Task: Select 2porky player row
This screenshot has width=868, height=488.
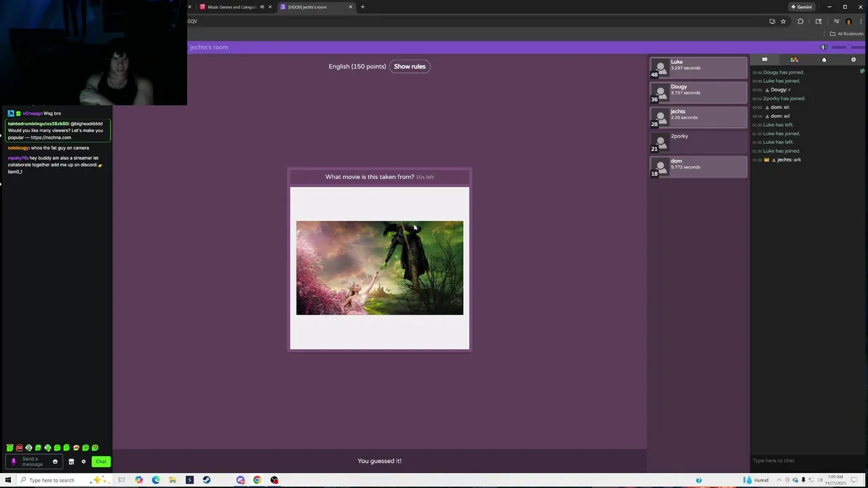Action: (x=698, y=142)
